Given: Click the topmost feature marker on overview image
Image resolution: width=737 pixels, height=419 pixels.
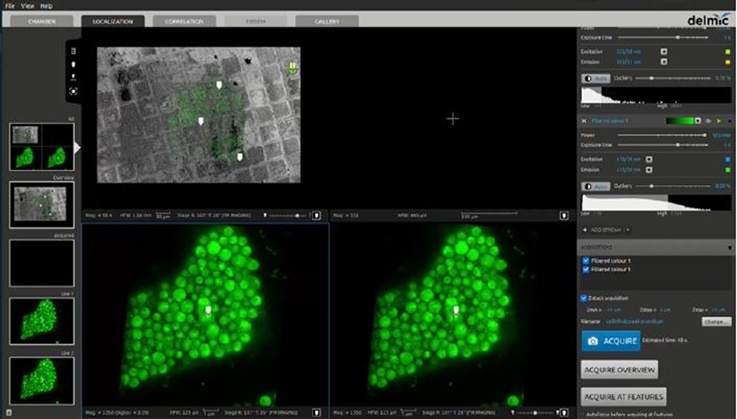Looking at the screenshot, I should tap(219, 85).
